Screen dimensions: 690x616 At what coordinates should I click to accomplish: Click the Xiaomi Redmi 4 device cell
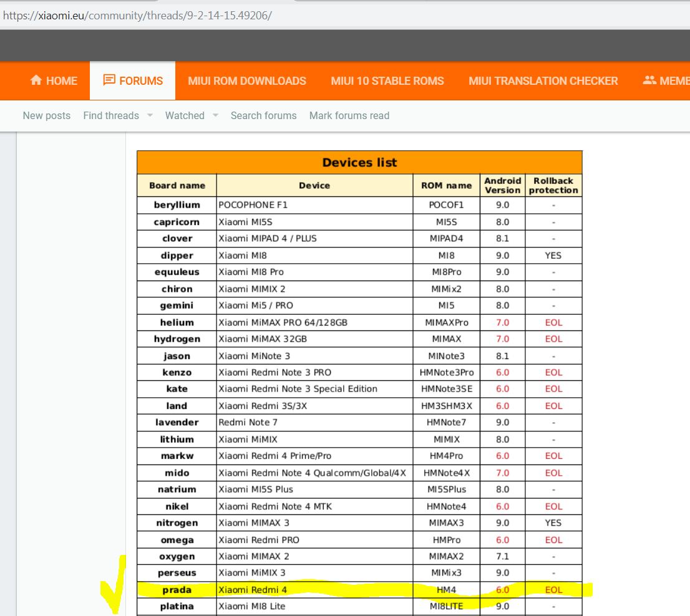[314, 590]
